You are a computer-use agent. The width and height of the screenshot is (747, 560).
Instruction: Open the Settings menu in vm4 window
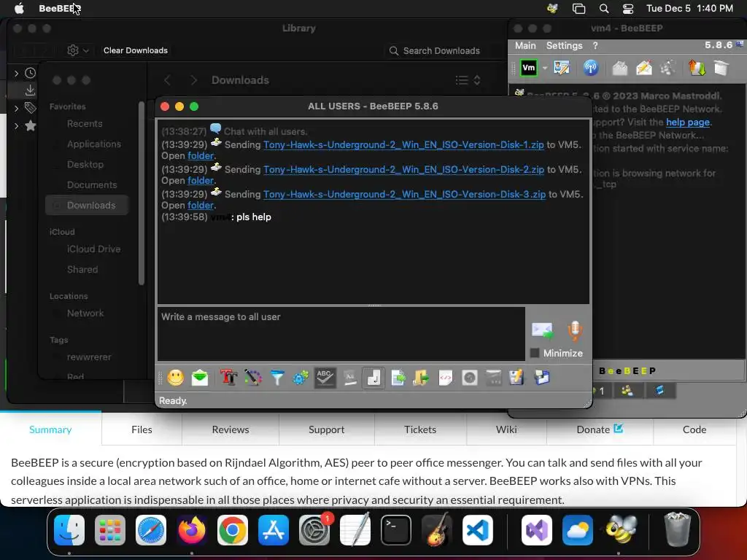[564, 46]
